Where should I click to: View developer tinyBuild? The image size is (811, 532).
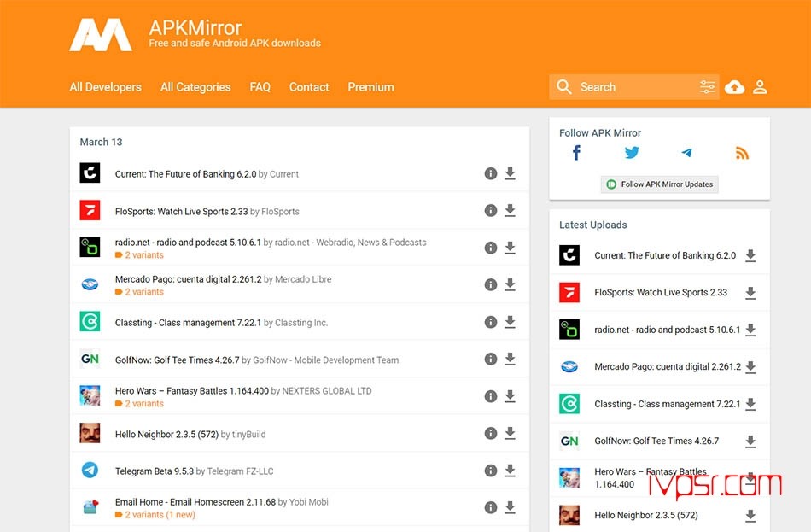[248, 434]
